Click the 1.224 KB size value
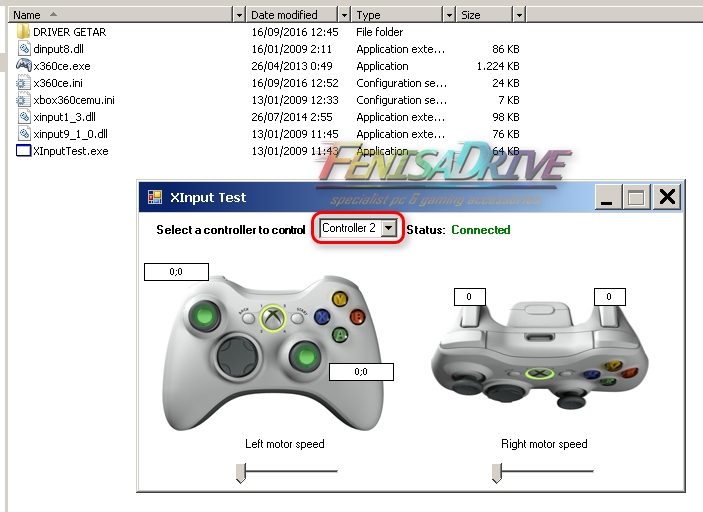The height and width of the screenshot is (512, 703). click(498, 66)
